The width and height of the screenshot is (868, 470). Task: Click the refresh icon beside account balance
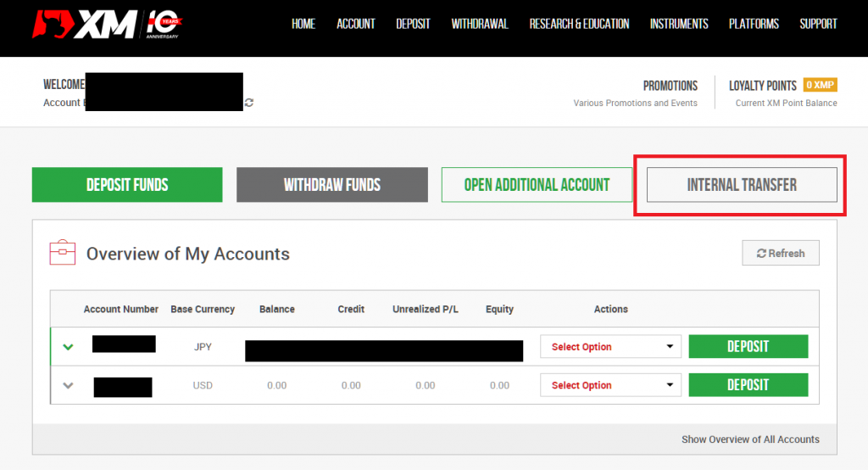pos(248,103)
